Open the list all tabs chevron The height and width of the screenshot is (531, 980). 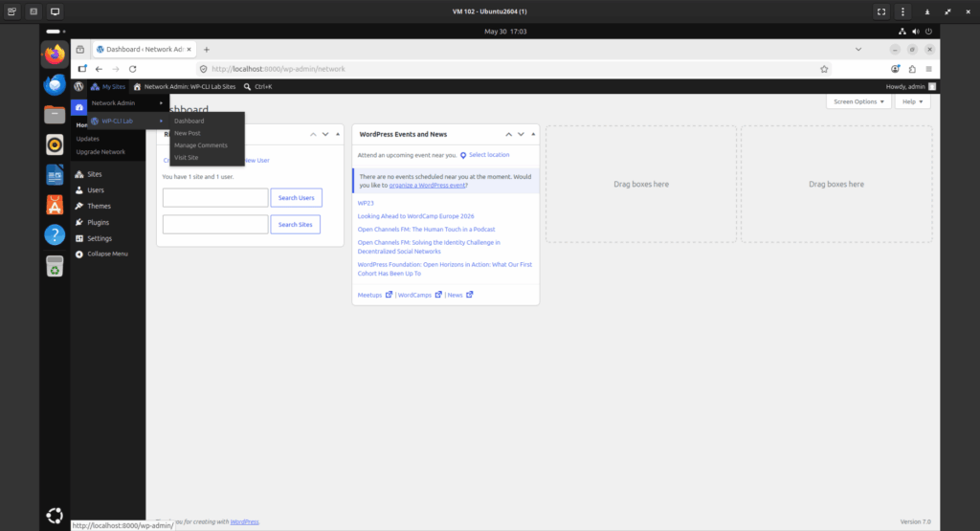click(858, 50)
